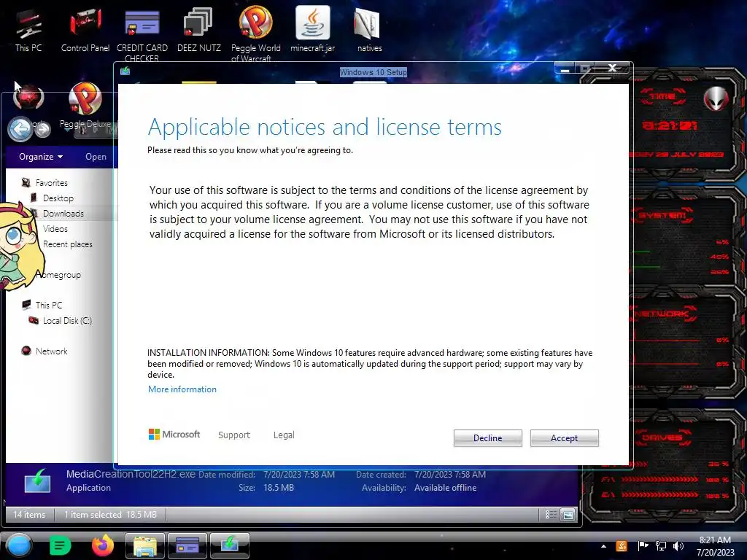
Task: Open the minecraft.jar desktop icon
Action: tap(312, 29)
